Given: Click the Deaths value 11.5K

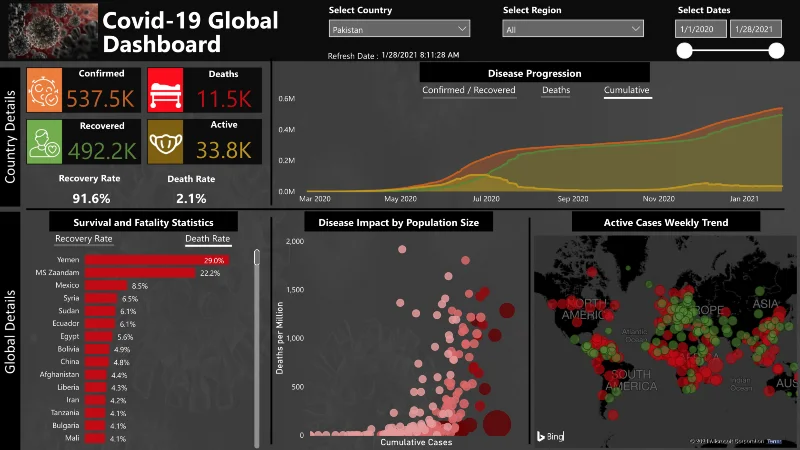Looking at the screenshot, I should coord(224,99).
